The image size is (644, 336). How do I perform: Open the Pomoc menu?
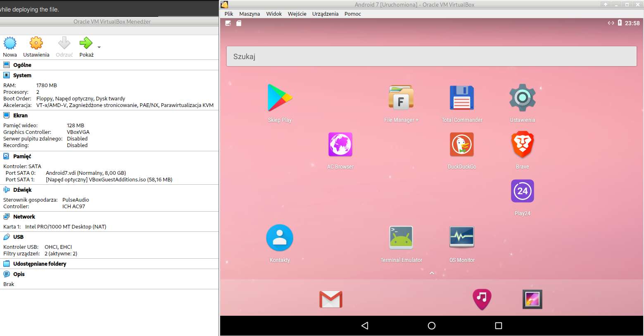352,14
